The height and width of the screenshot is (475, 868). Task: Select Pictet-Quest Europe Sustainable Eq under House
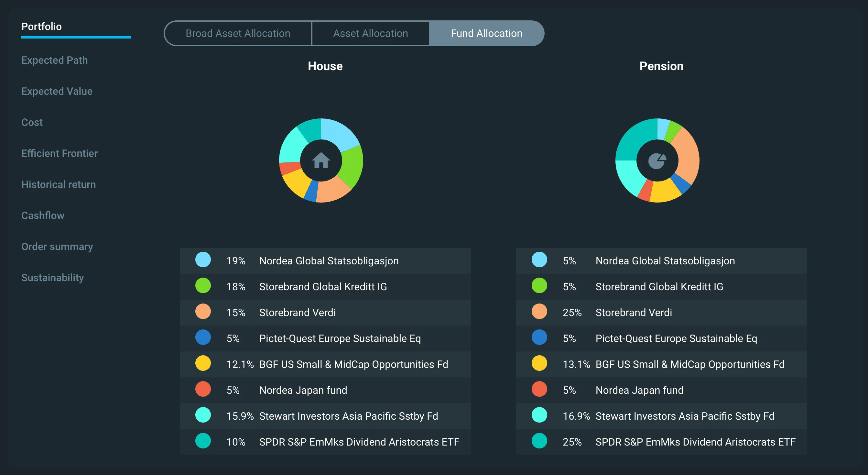point(340,338)
